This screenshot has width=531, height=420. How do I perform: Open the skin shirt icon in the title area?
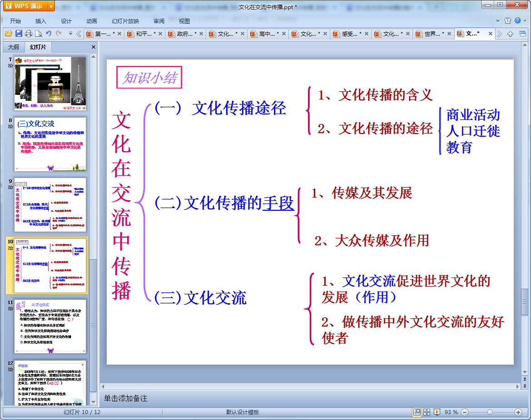click(507, 20)
